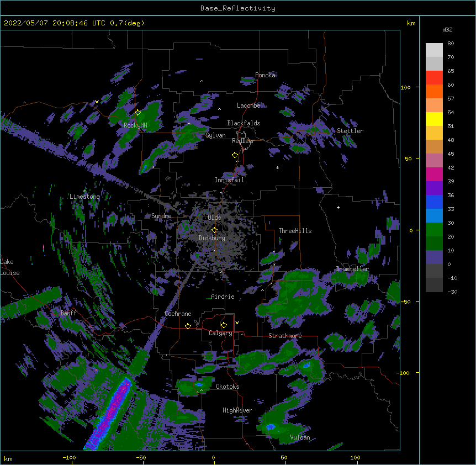Screen dimensions: 476x465
Task: Select the purple 39-36 dBZ legend swatch
Action: coord(434,188)
